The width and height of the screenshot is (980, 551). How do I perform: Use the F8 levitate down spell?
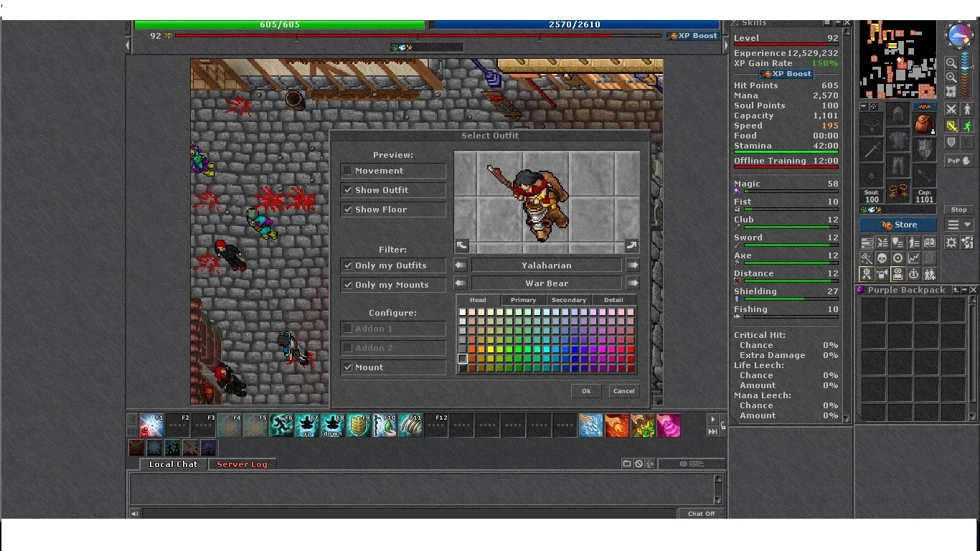(332, 425)
